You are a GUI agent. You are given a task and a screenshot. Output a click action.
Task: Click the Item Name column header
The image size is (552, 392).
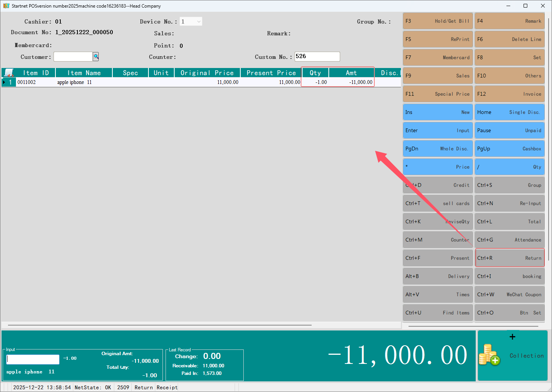84,73
